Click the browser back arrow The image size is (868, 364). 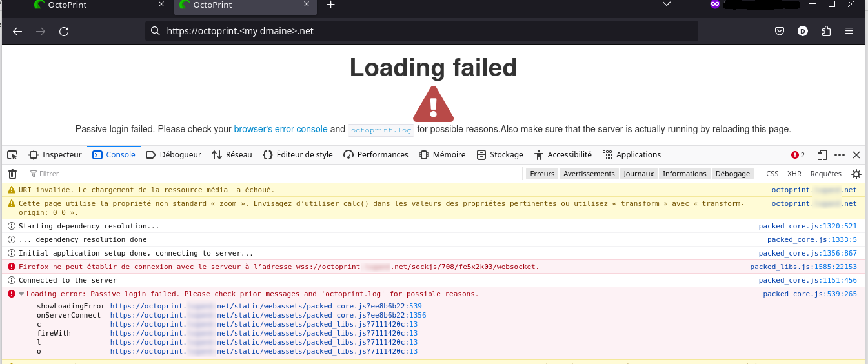(x=17, y=31)
